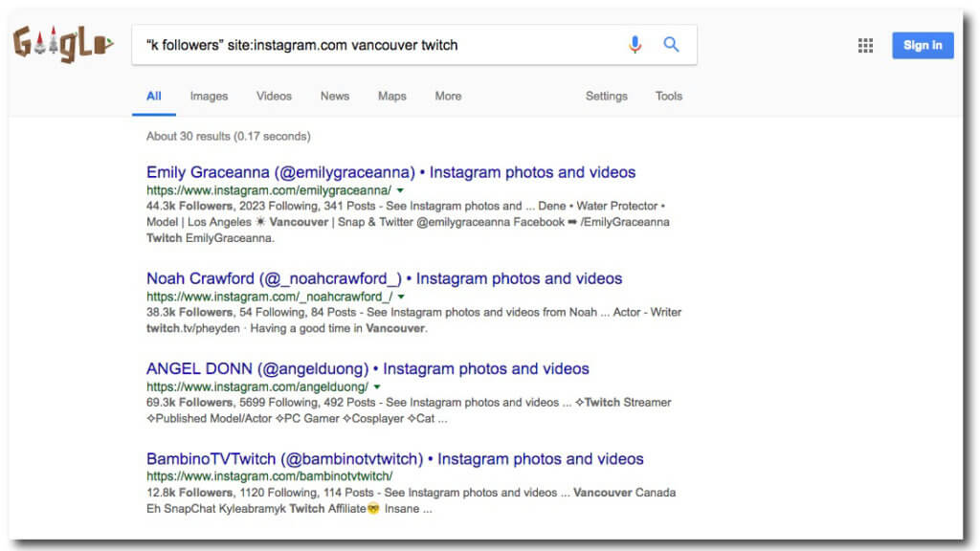Click inside the search query field
The image size is (980, 551).
(383, 44)
